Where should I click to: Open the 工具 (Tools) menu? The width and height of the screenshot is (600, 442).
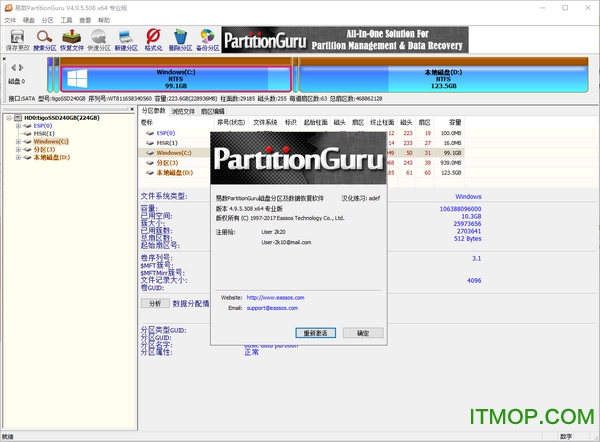[66, 20]
